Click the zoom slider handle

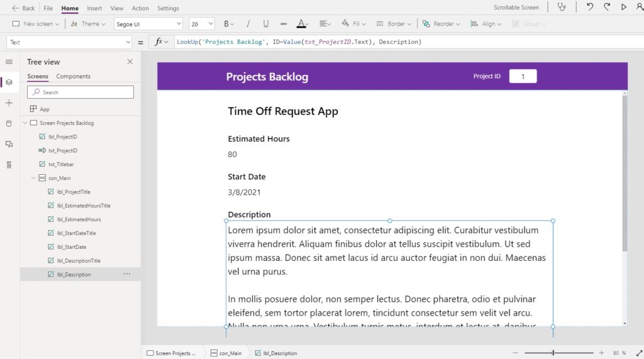553,353
